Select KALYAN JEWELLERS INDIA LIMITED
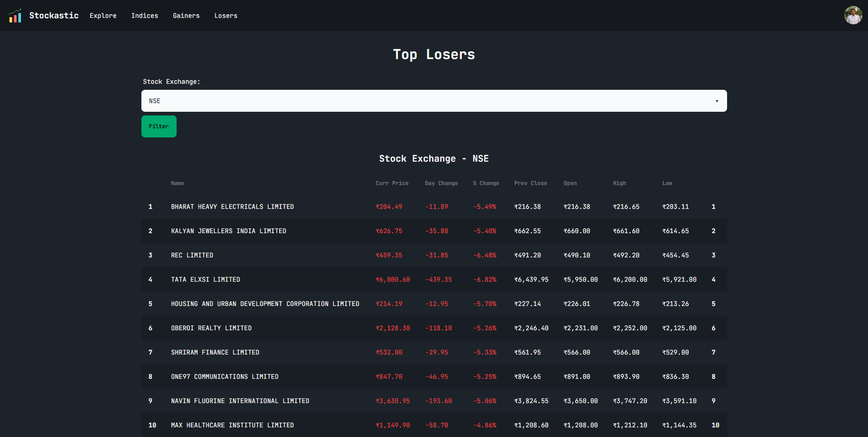 pos(229,231)
